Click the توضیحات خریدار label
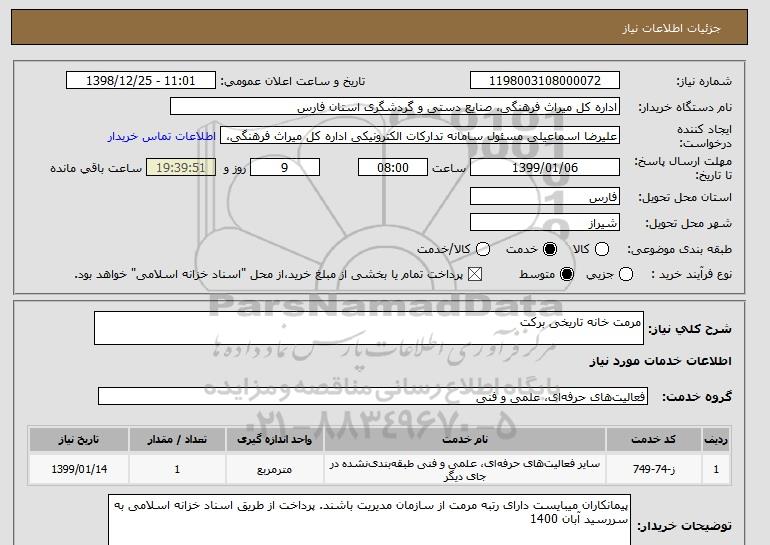Screen dimensions: 770x545 (x=684, y=526)
